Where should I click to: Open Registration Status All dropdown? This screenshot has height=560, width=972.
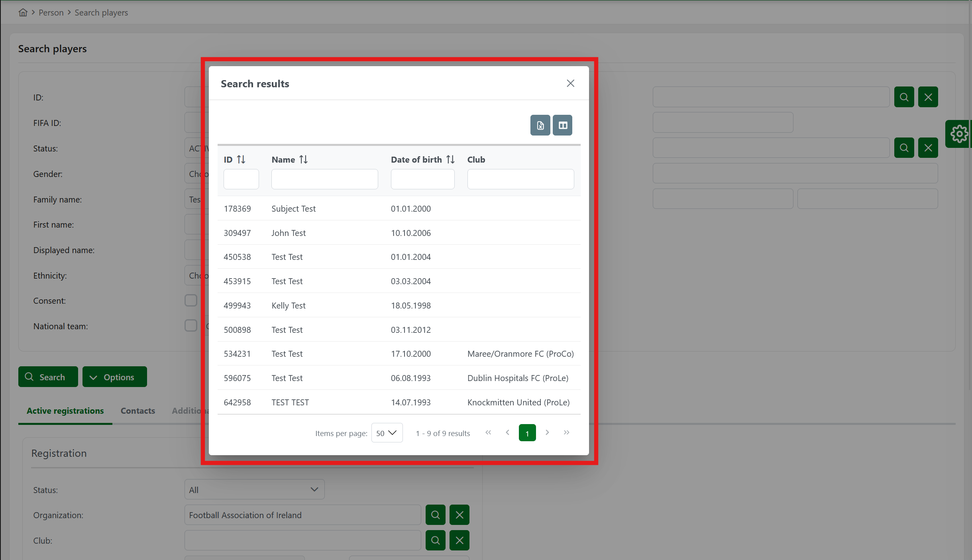[254, 489]
